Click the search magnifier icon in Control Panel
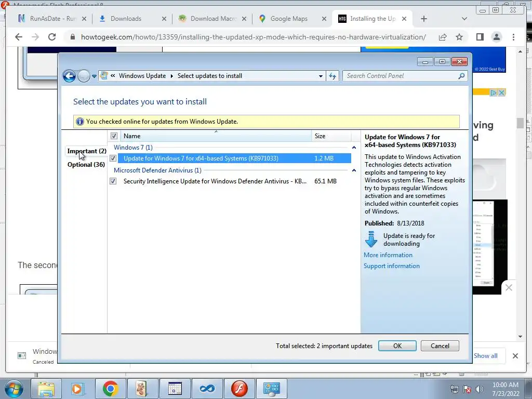Image resolution: width=532 pixels, height=399 pixels. (461, 76)
